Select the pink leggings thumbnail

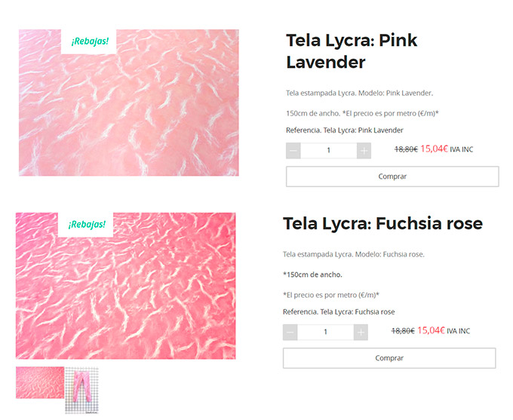click(x=81, y=391)
